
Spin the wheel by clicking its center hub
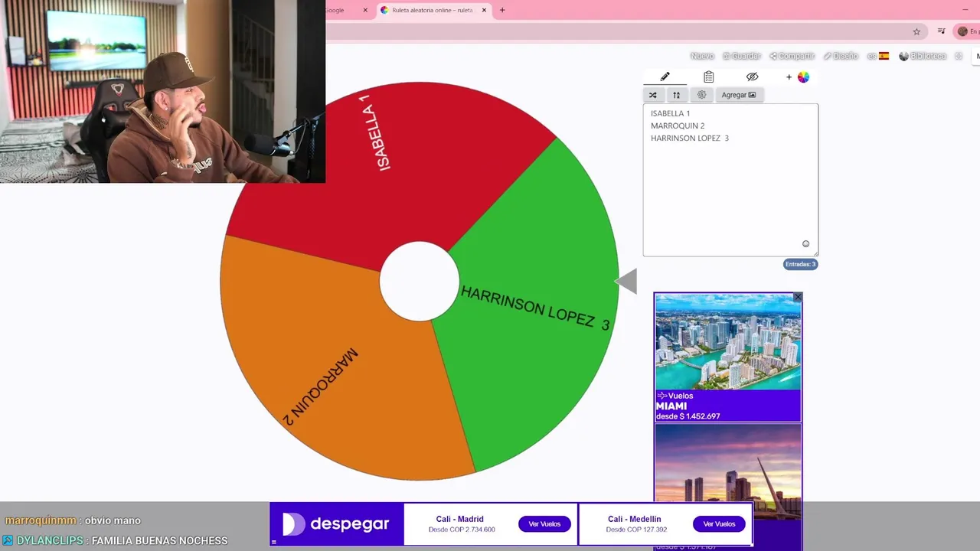pos(419,281)
